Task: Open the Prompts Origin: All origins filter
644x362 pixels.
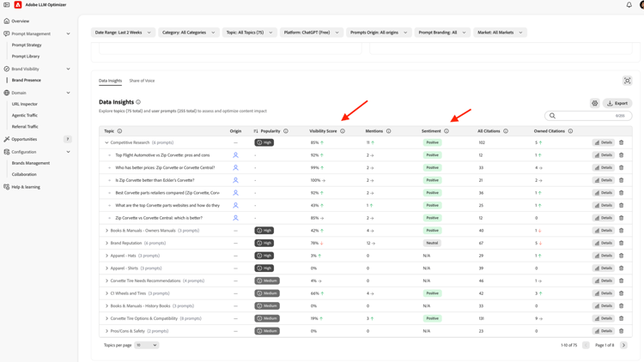Action: [379, 33]
